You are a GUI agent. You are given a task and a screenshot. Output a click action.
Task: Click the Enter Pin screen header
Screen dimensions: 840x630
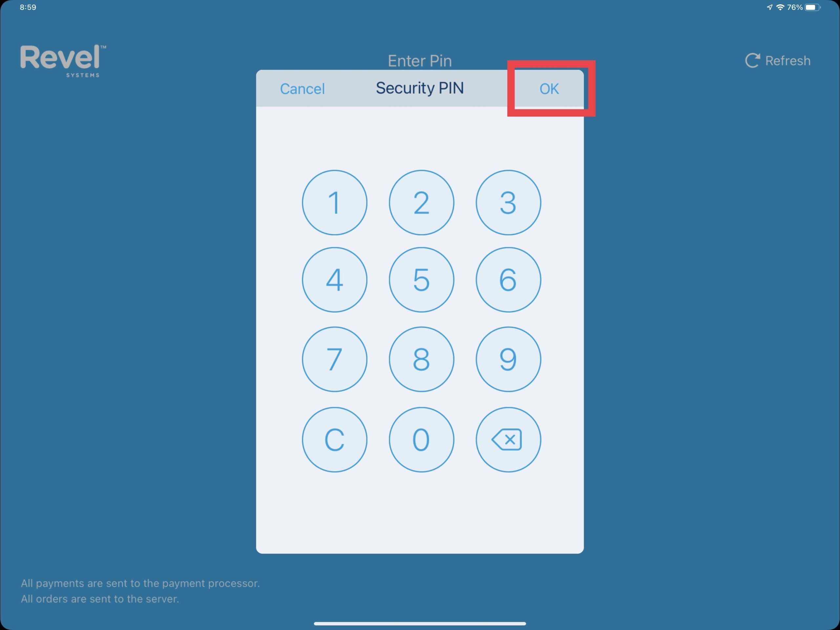click(419, 60)
